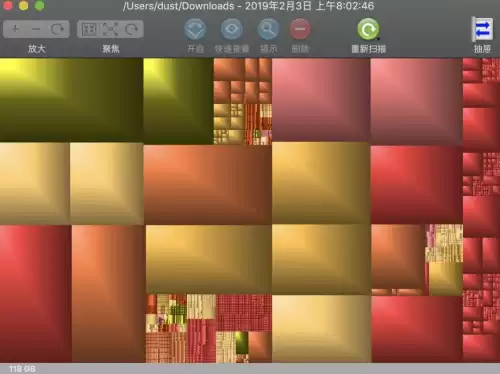Reset zoom with the circular arrow under 放大

tap(57, 29)
